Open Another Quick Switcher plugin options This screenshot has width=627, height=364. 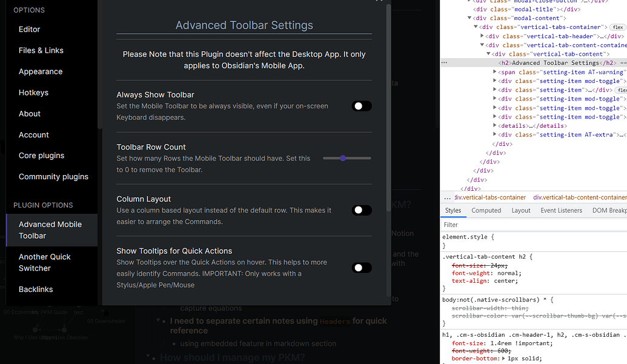[x=44, y=262]
